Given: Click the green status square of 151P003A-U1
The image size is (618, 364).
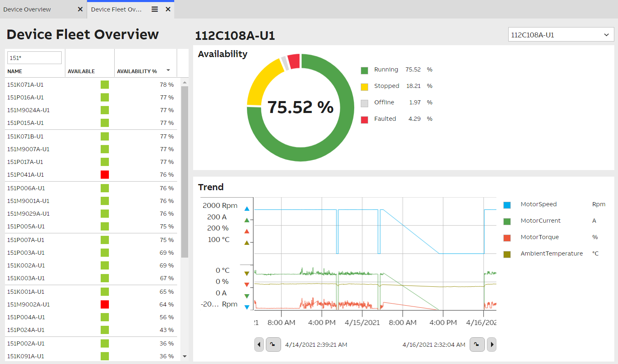Looking at the screenshot, I should pyautogui.click(x=105, y=253).
